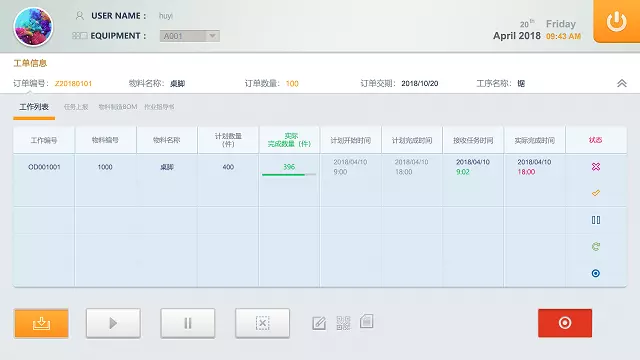The image size is (640, 360).
Task: Click received task time 9:02
Action: [x=463, y=172]
